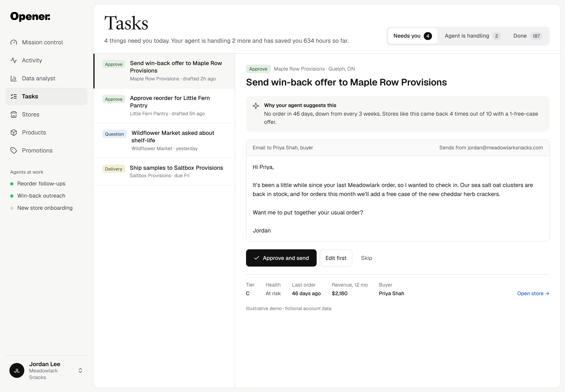565x392 pixels.
Task: Click the email body draft text
Action: click(398, 199)
